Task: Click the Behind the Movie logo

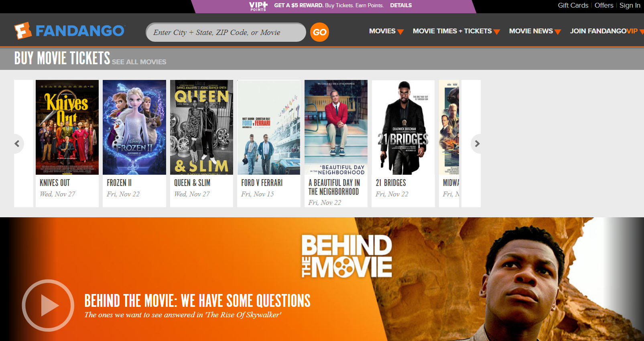Action: [x=346, y=256]
